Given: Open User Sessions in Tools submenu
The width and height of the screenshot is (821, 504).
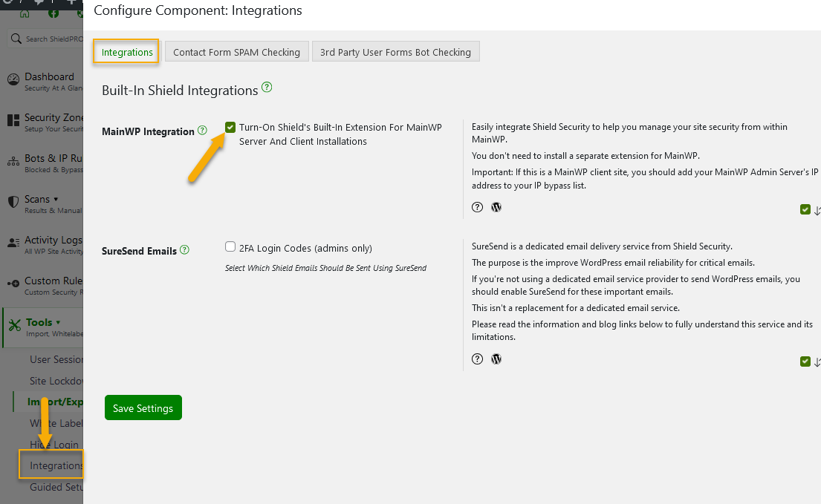Looking at the screenshot, I should point(56,359).
